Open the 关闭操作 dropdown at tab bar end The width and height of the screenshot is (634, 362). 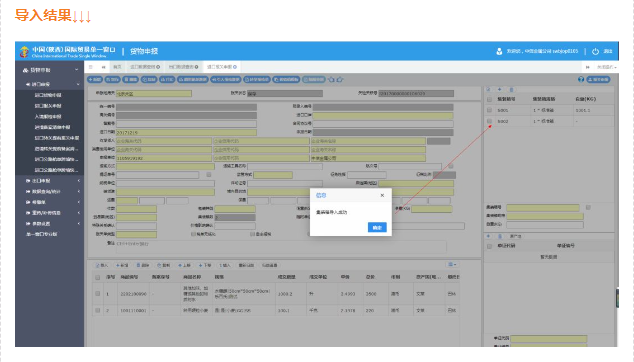coord(607,67)
